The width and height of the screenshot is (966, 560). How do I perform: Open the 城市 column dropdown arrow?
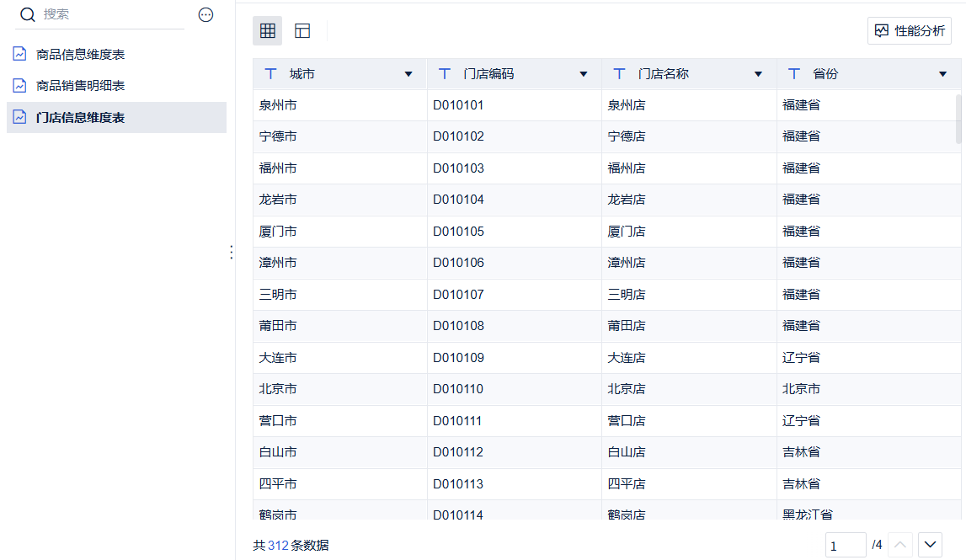(x=408, y=74)
